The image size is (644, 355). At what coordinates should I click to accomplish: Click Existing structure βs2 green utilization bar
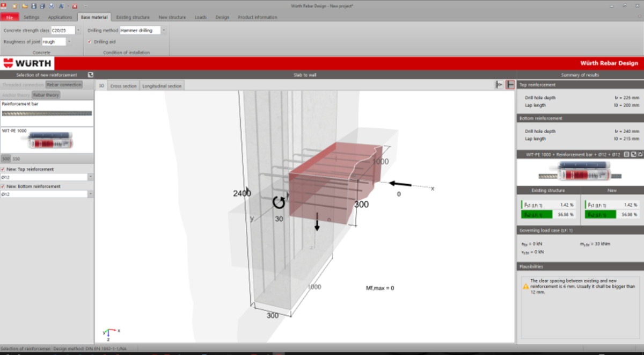pyautogui.click(x=537, y=214)
